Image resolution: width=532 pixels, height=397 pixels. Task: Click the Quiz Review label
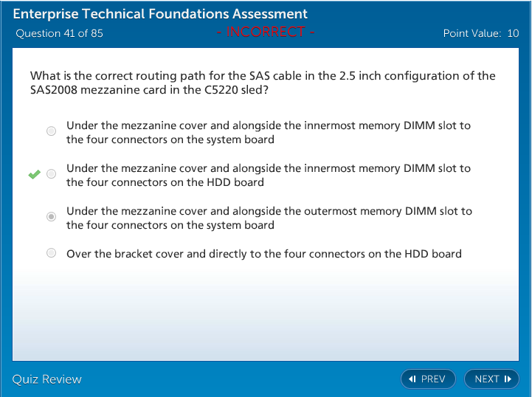coord(46,379)
